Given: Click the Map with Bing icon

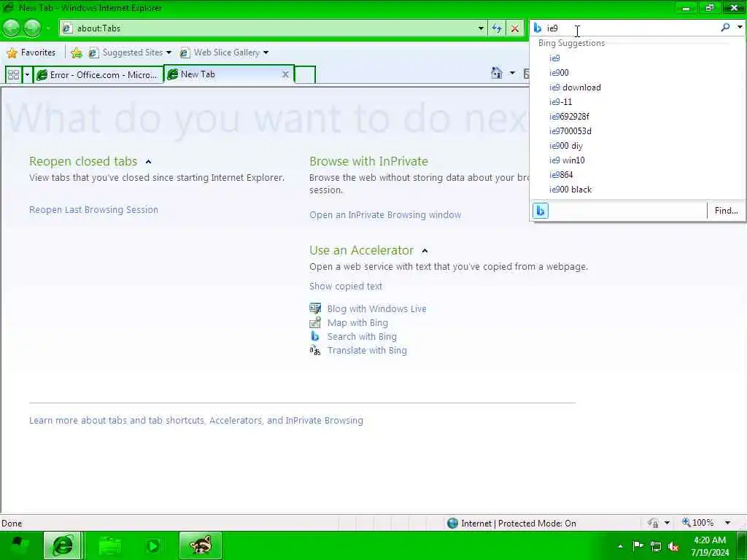Looking at the screenshot, I should tap(315, 322).
